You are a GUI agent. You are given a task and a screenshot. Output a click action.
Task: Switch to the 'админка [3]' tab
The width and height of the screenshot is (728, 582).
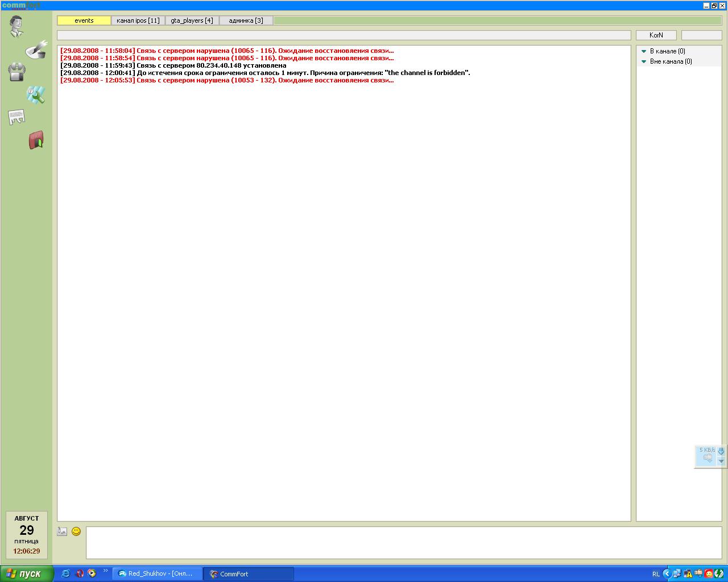[246, 20]
